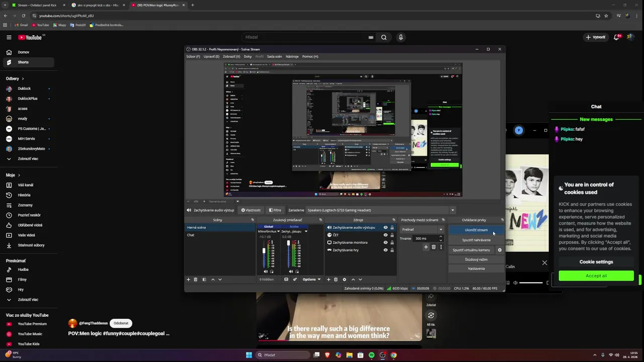The image size is (644, 362).
Task: Toggle lock on Zachytávanie hry source
Action: [x=392, y=250]
